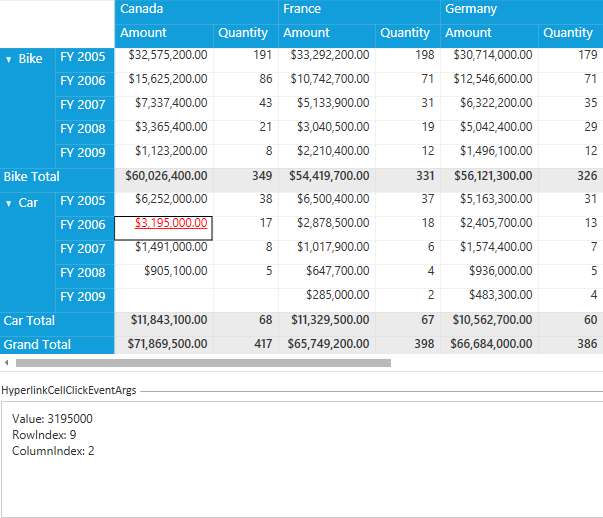Click the $54,419,700.00 cell
Image resolution: width=603 pixels, height=518 pixels.
pyautogui.click(x=327, y=180)
